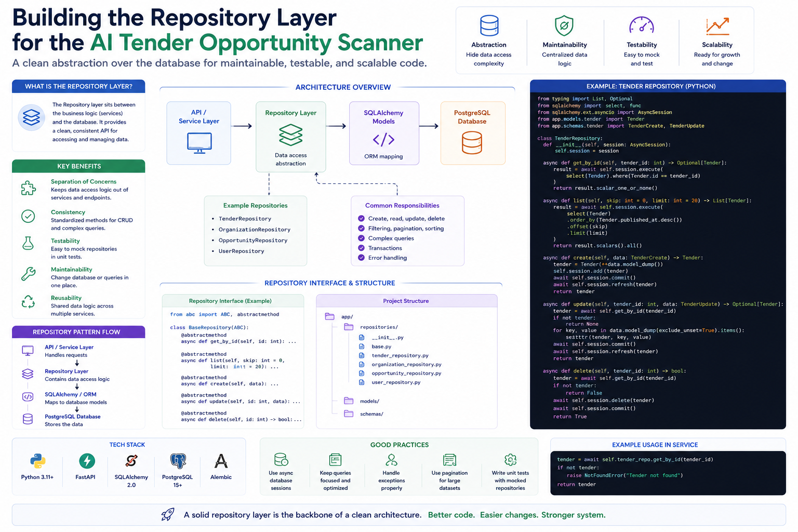
Task: Click the 'class BaseRepository(ABC):' code line
Action: point(209,328)
